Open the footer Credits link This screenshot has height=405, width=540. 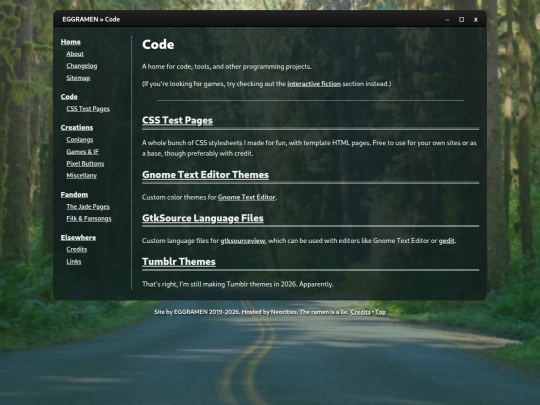pos(360,312)
